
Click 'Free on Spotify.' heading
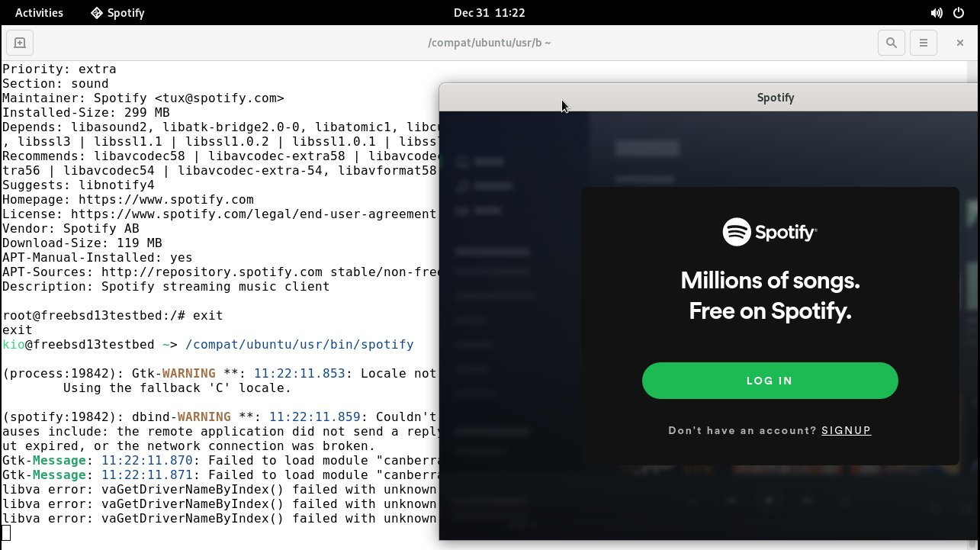tap(770, 311)
